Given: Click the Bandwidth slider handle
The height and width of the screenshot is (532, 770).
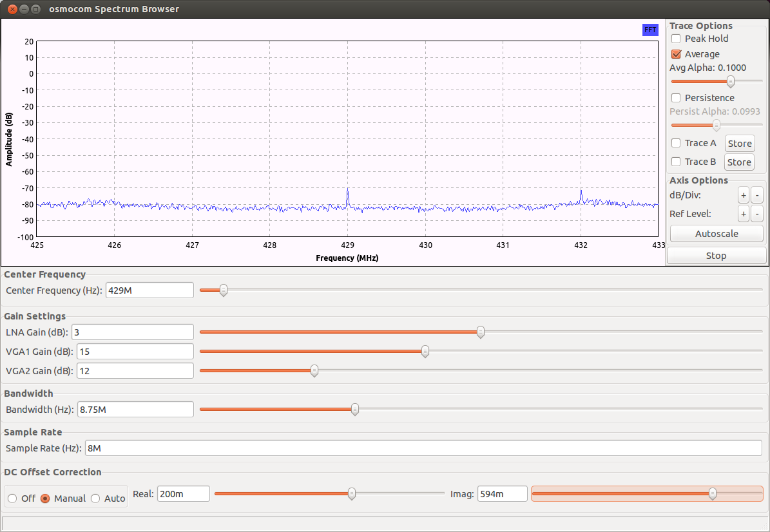Looking at the screenshot, I should click(354, 410).
